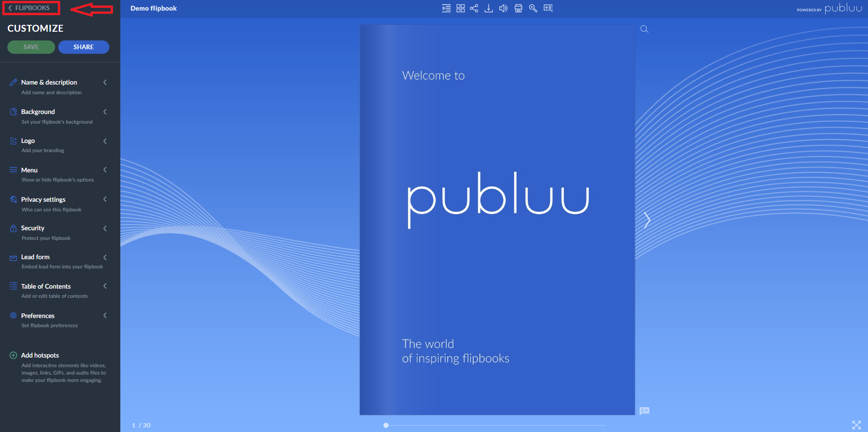Click the SAVE button

[x=31, y=47]
